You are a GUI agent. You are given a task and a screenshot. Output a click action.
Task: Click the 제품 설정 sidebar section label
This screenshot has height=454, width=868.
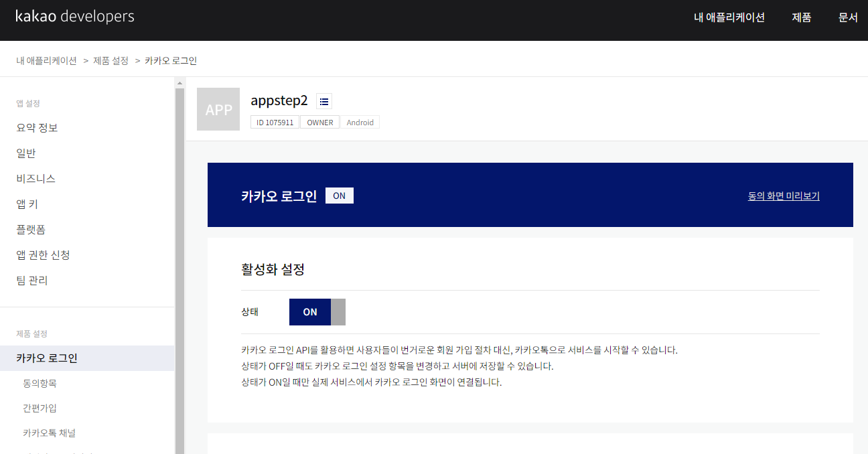[x=31, y=333]
